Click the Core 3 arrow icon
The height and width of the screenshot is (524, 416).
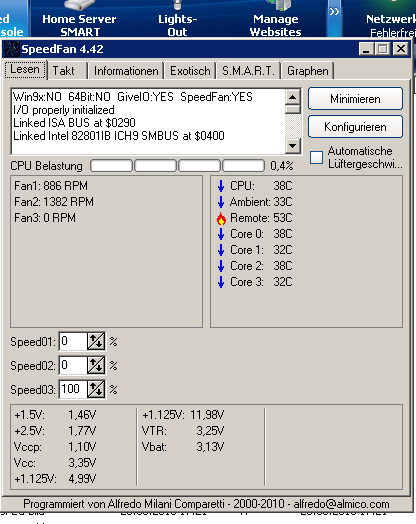[x=221, y=282]
